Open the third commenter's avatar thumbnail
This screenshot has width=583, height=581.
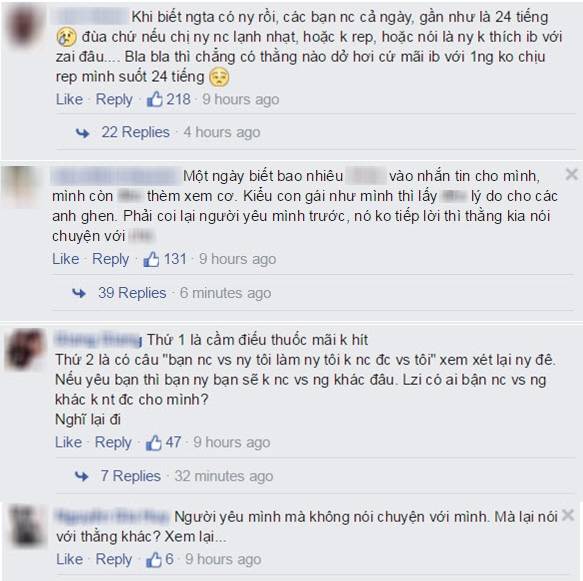click(25, 349)
